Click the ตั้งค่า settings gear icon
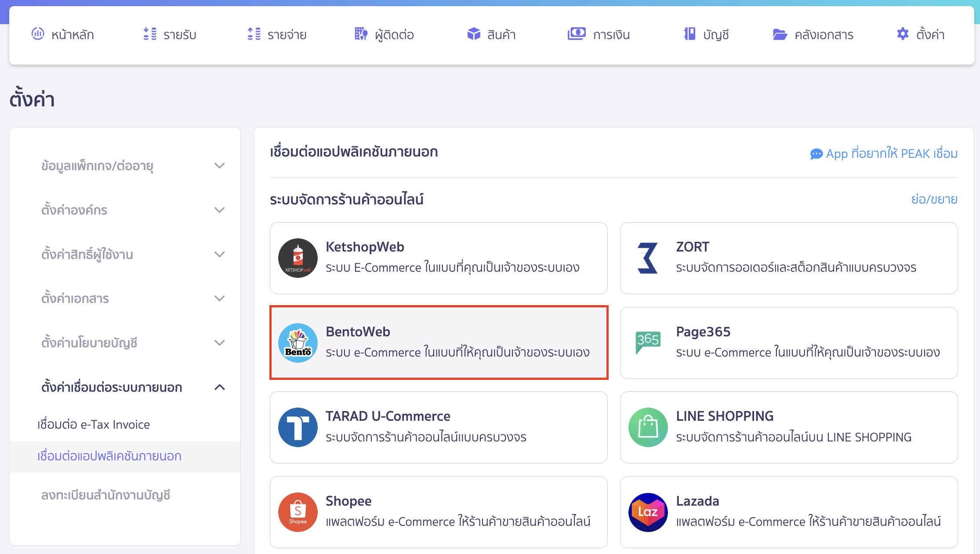Image resolution: width=980 pixels, height=554 pixels. pos(902,34)
